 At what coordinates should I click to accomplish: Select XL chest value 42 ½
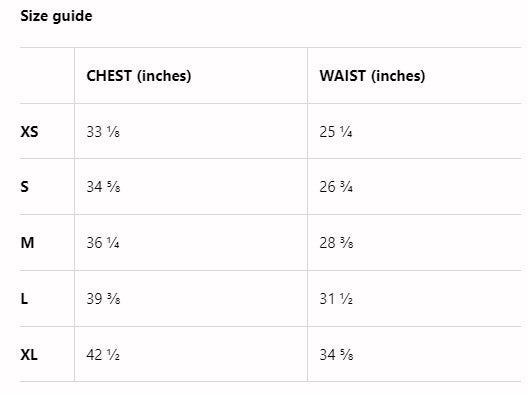click(x=103, y=355)
